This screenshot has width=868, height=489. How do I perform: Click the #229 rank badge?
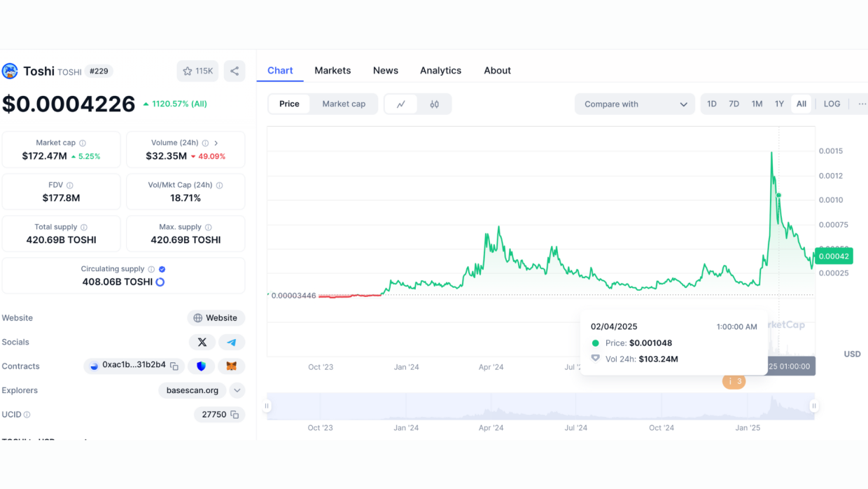(99, 71)
